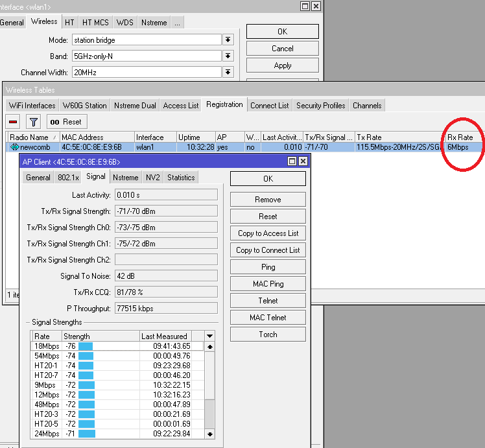This screenshot has height=448, width=485.
Task: Sort by MAC Address column header
Action: tap(97, 137)
